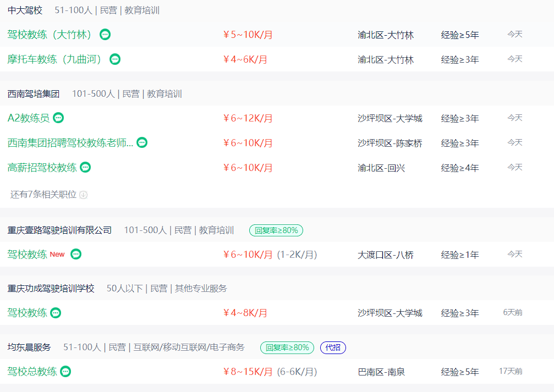The width and height of the screenshot is (554, 392).
Task: Expand 还有7条相关职位 arrow icon
Action: click(x=84, y=195)
